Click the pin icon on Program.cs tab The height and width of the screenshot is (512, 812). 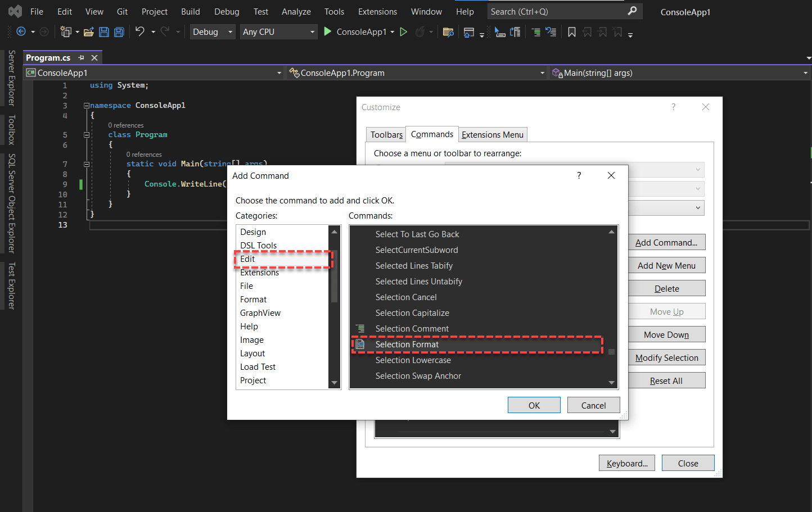81,57
